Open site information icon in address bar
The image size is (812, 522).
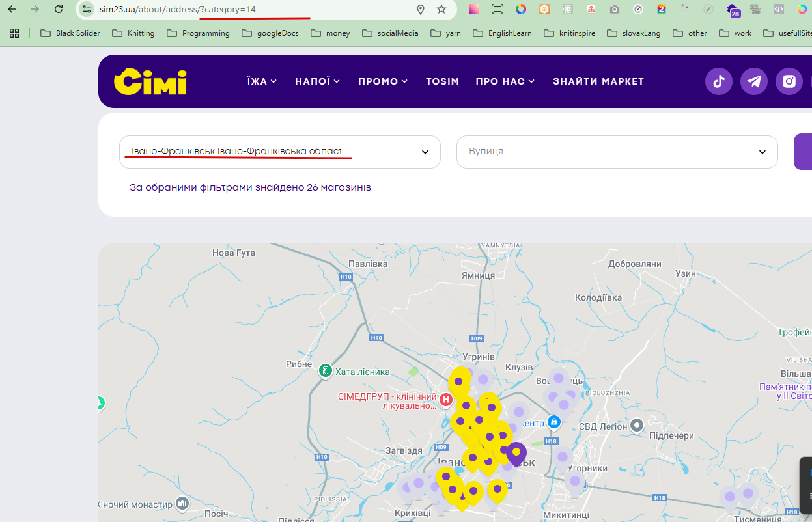click(x=87, y=9)
